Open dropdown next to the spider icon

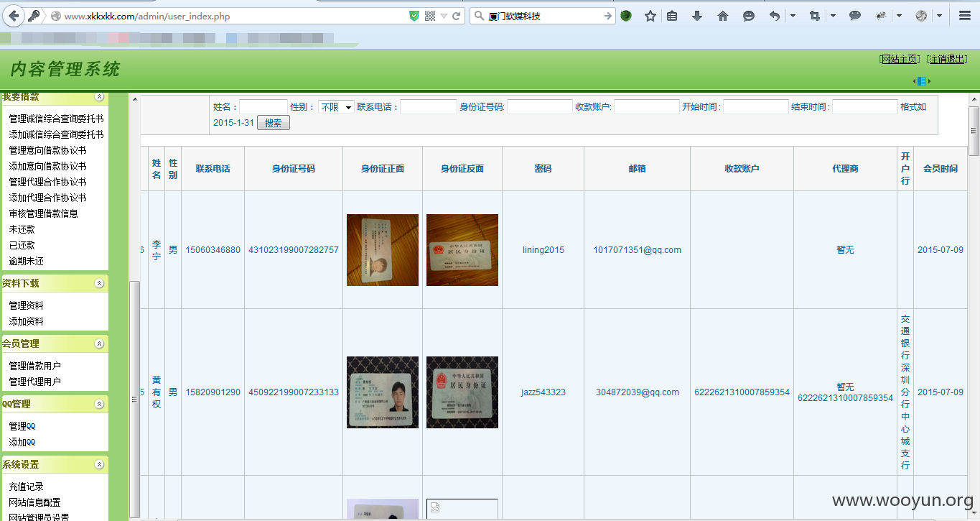pyautogui.click(x=900, y=16)
